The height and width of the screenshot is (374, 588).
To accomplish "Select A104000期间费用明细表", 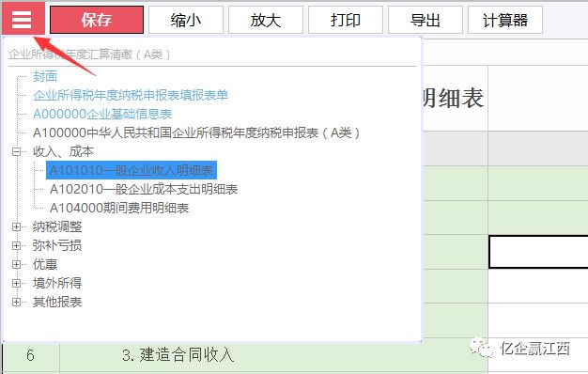I will point(119,208).
